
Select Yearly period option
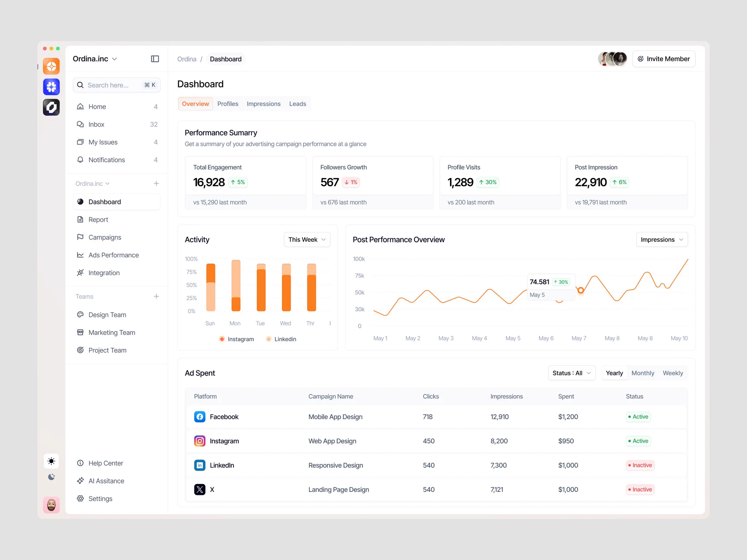point(614,373)
